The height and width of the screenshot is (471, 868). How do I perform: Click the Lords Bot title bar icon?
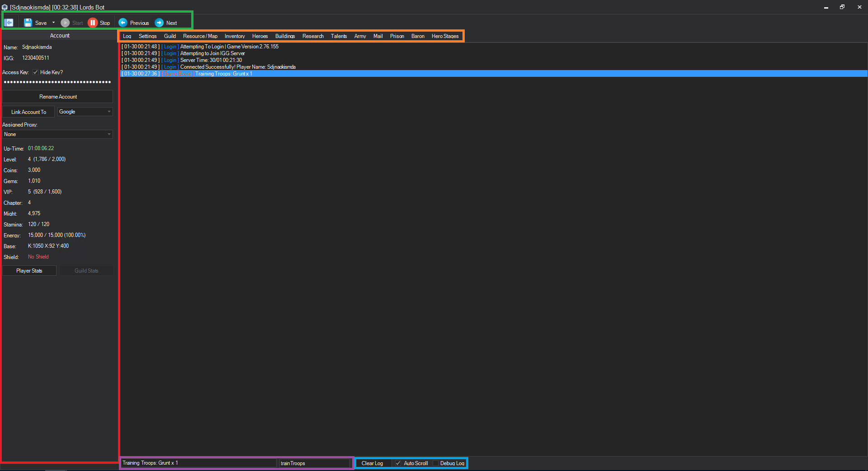point(5,7)
